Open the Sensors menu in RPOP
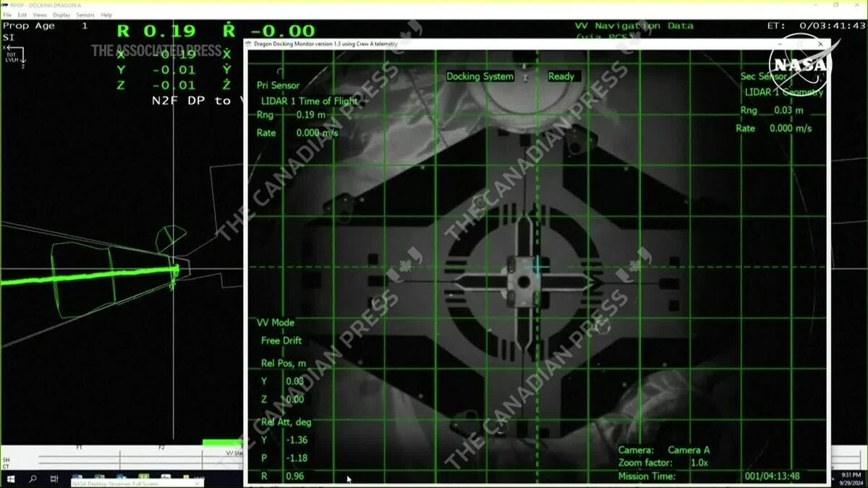This screenshot has width=868, height=488. [85, 14]
